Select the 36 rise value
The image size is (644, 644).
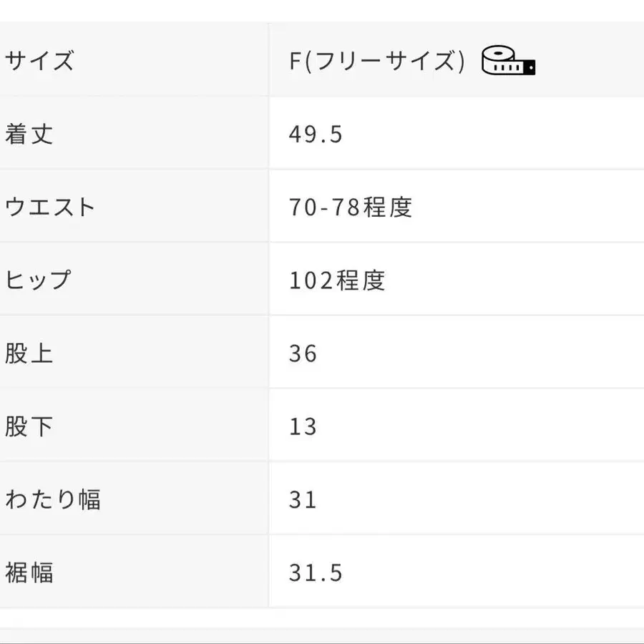click(x=303, y=353)
